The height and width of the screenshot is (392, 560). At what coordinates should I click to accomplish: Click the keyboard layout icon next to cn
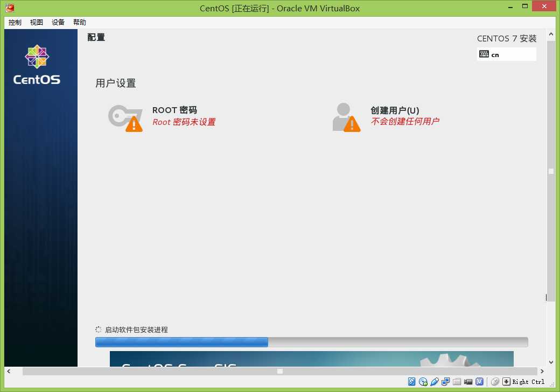pyautogui.click(x=484, y=54)
